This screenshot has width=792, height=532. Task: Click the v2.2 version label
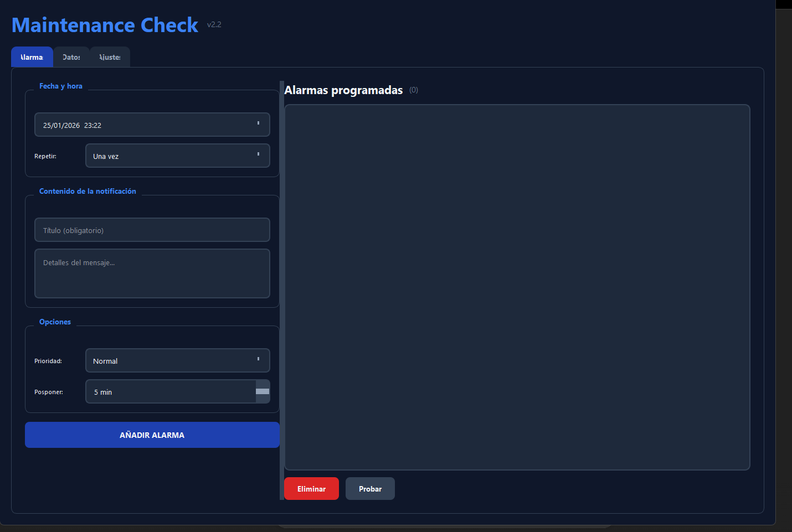[x=214, y=25]
